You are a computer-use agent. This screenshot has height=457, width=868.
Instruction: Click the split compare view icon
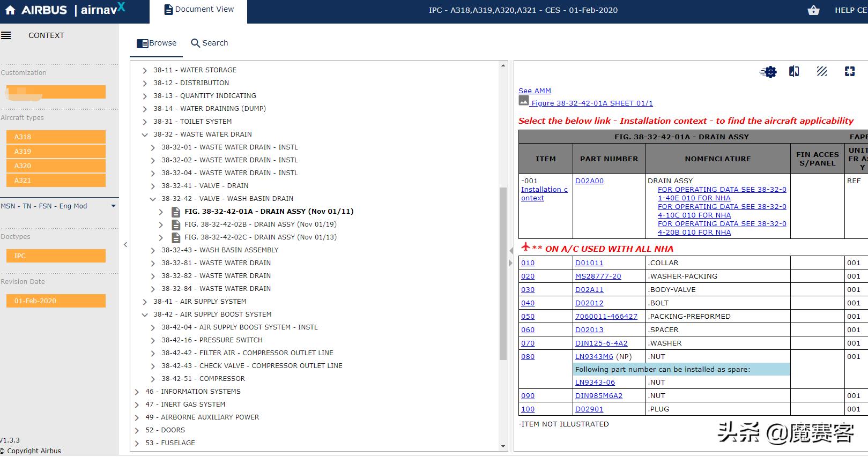pos(794,72)
